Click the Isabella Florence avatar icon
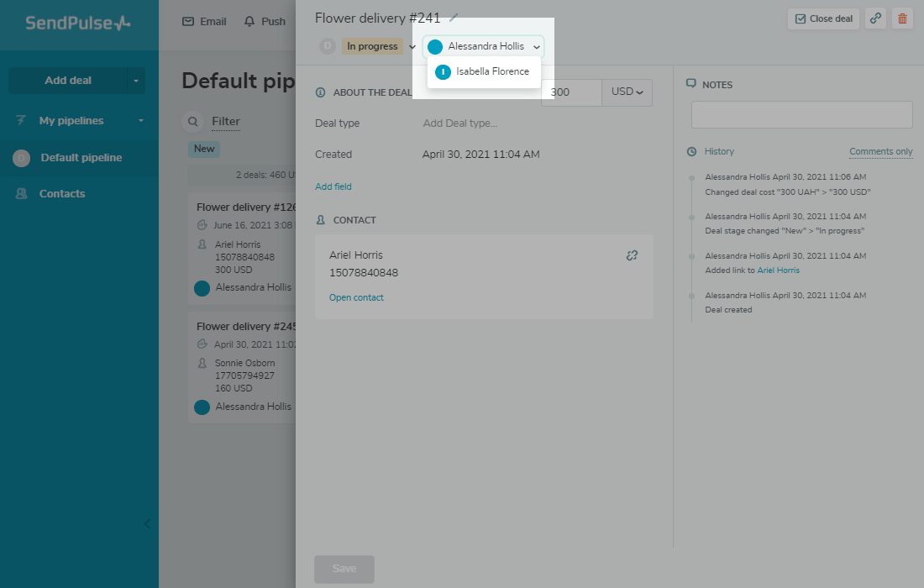Viewport: 924px width, 588px height. (x=443, y=72)
